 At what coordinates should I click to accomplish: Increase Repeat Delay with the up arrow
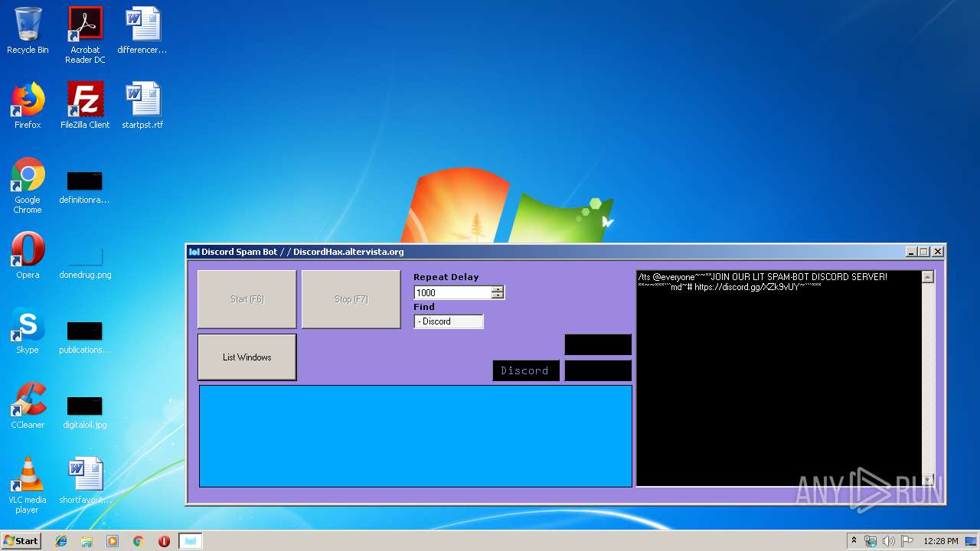point(498,289)
